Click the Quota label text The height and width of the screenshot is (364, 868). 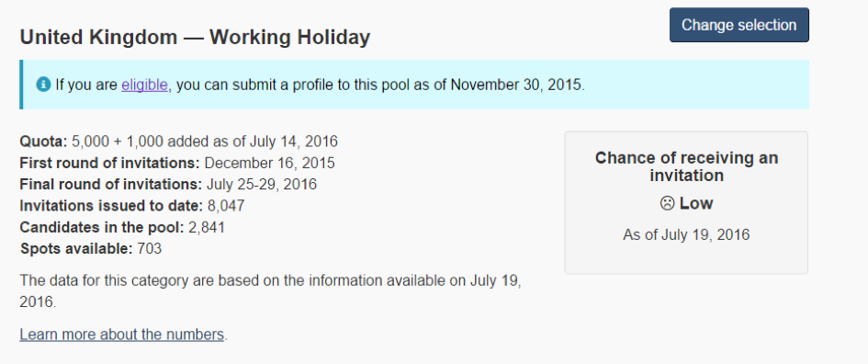pos(44,142)
